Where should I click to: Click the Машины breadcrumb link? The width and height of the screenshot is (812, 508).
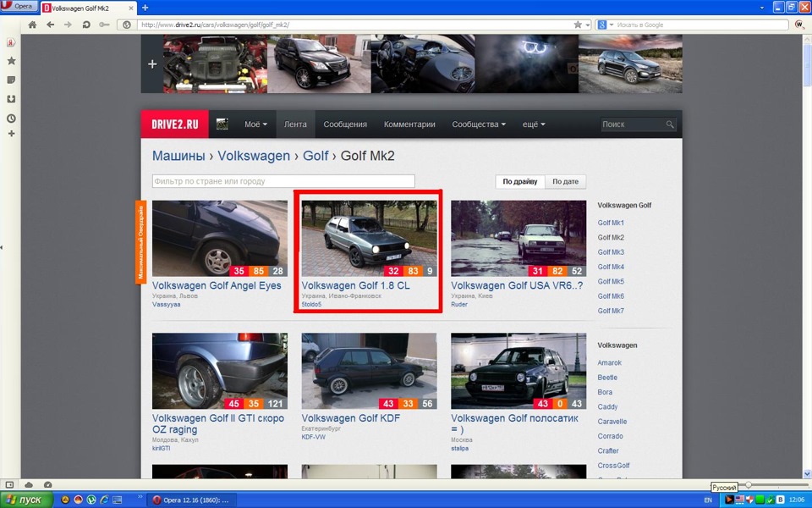tap(178, 156)
